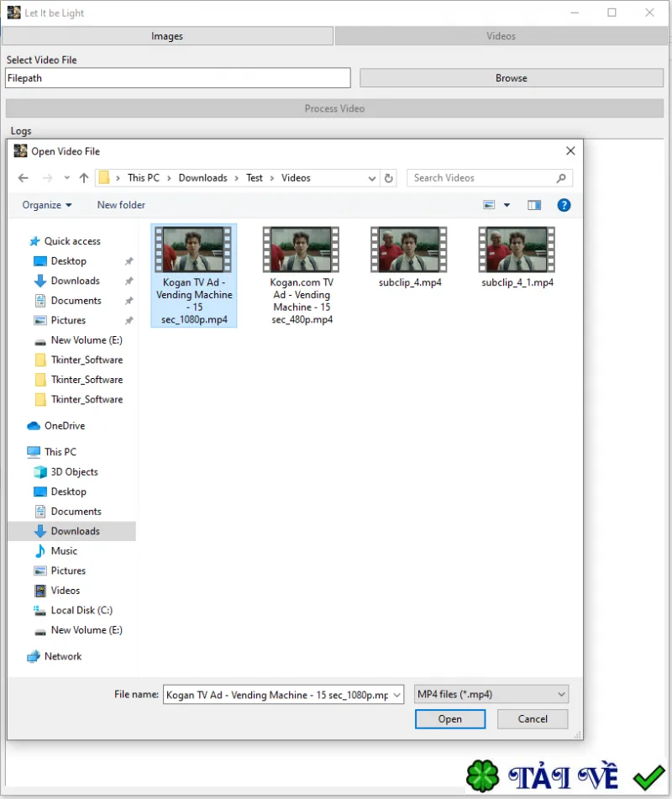Click the Local Disk (C:) drive icon

point(39,611)
